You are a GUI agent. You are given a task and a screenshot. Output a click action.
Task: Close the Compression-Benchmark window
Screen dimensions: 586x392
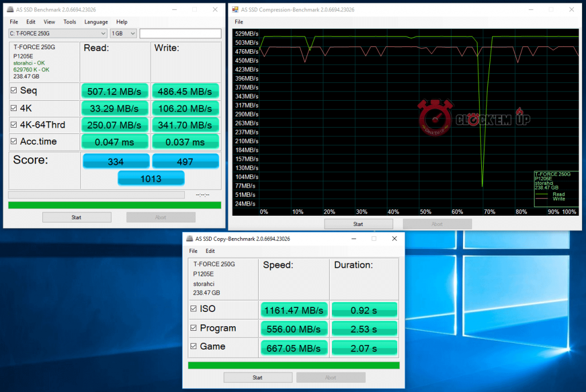coord(571,10)
